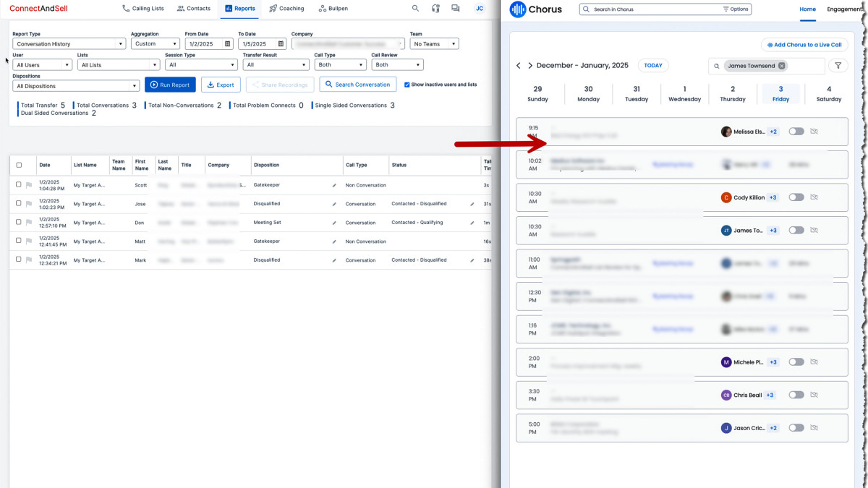Click the Run Report button

[170, 85]
